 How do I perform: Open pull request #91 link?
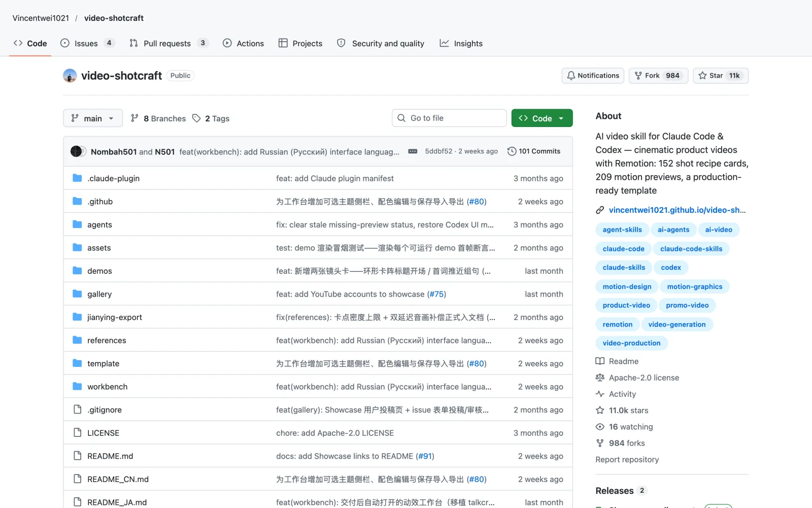[425, 456]
